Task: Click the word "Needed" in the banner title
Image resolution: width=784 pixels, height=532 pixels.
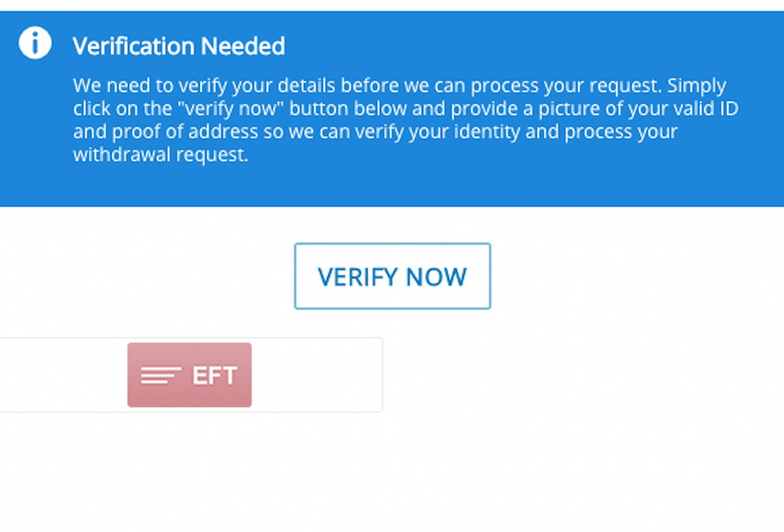Action: pos(243,47)
